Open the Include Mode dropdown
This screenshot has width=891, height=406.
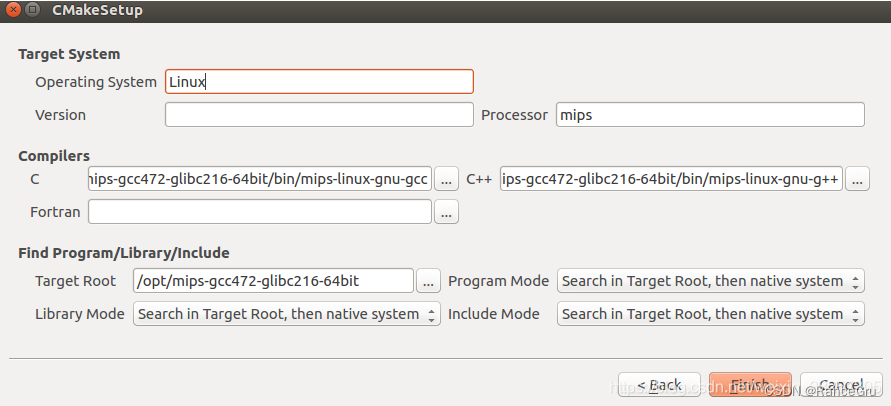pos(711,314)
